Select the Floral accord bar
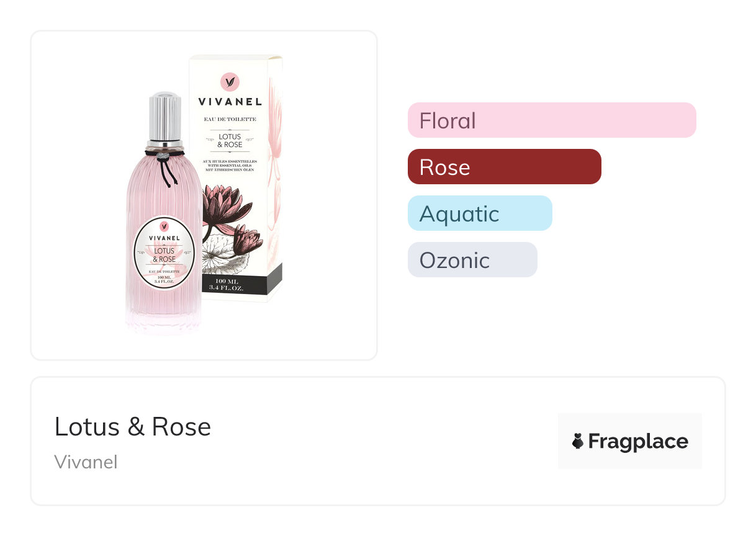756x536 pixels. (551, 120)
